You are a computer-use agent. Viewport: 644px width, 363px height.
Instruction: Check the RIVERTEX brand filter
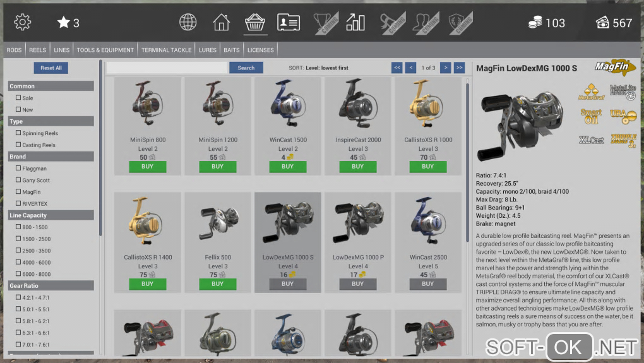click(x=18, y=203)
